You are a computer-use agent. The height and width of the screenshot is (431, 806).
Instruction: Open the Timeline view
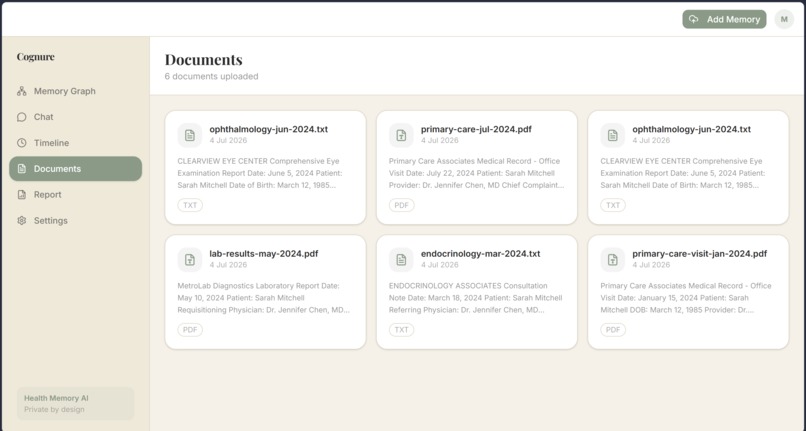click(76, 142)
